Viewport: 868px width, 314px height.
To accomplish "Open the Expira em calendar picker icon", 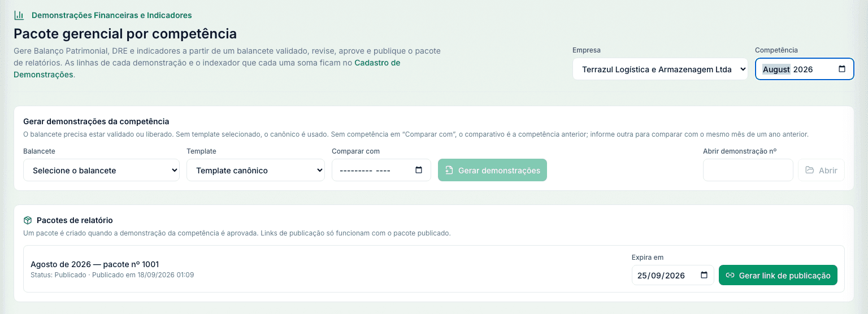I will point(704,275).
